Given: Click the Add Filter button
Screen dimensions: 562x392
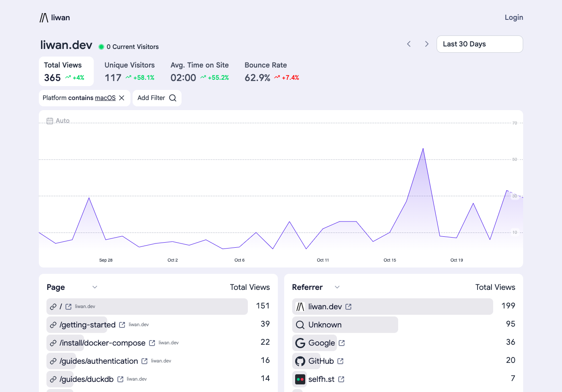Looking at the screenshot, I should [157, 98].
